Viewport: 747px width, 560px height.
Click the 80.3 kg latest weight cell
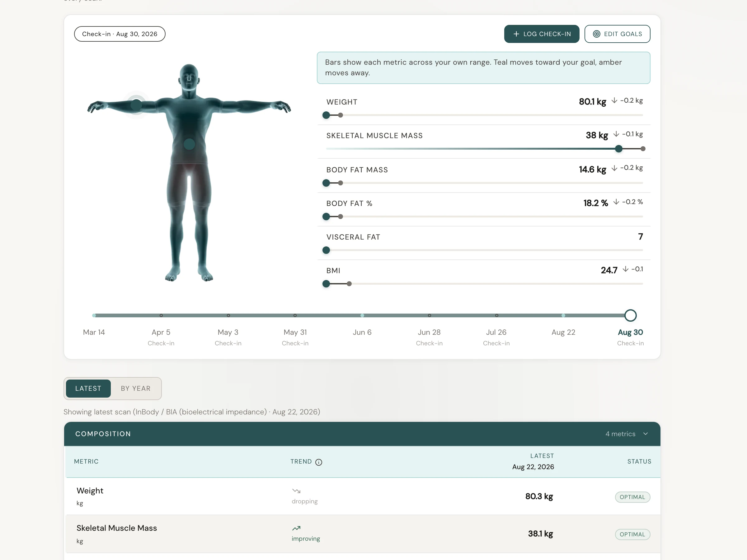539,496
